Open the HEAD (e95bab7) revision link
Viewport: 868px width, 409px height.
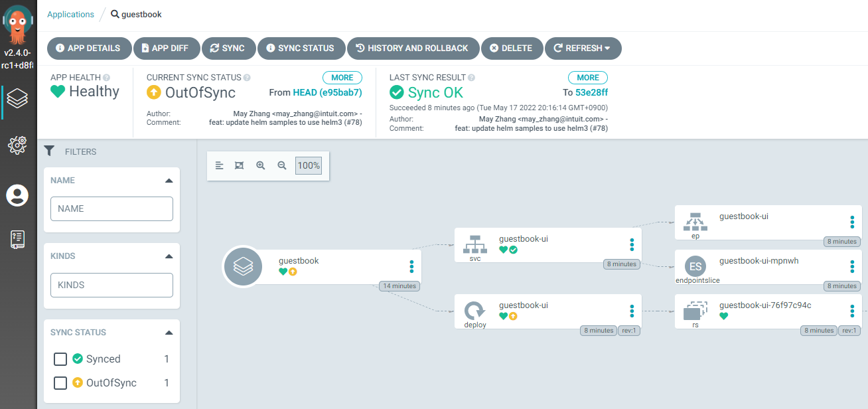(x=328, y=93)
